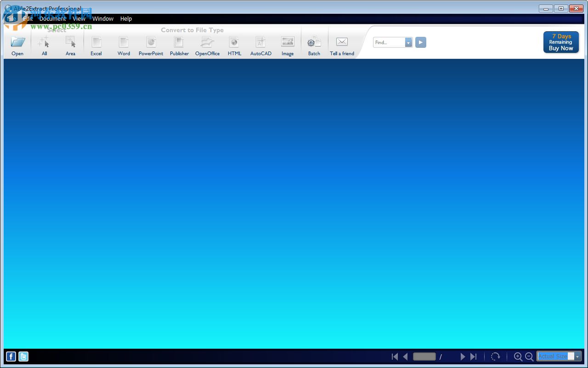Screen dimensions: 588x368
Task: Open the Facebook link icon
Action: 11,356
